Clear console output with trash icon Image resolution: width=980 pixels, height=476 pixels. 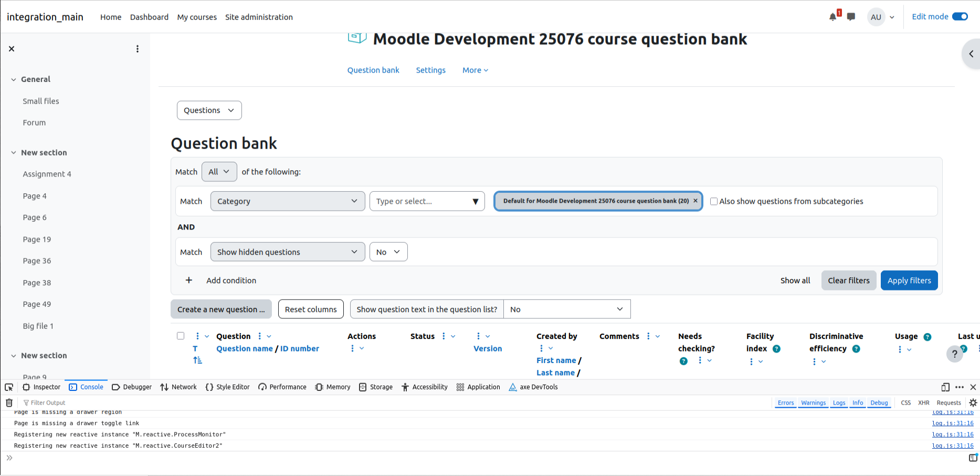[9, 403]
